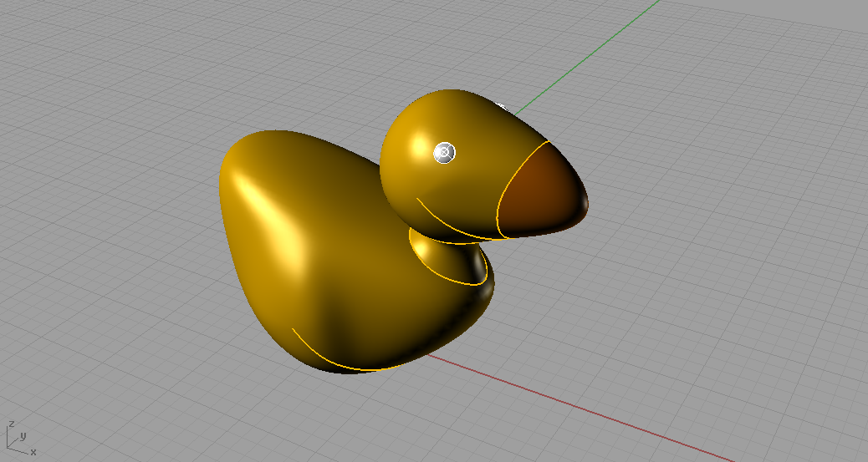Click the pointed tip of the beak
The height and width of the screenshot is (462, 868).
tap(585, 203)
